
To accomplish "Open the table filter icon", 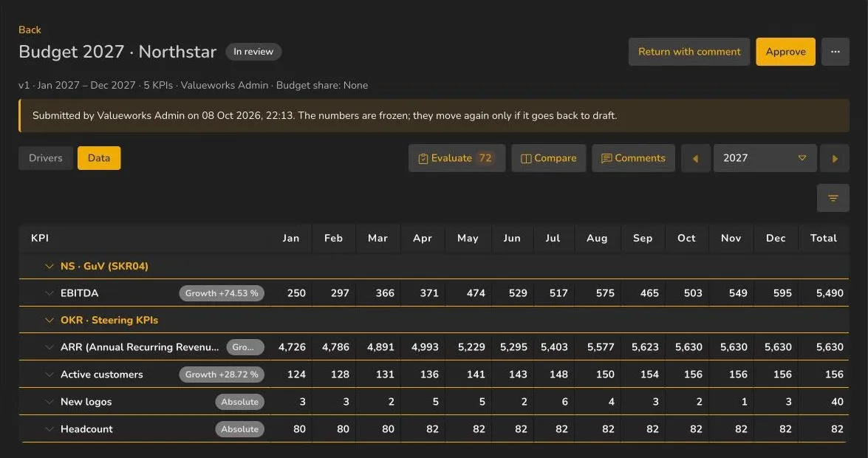I will (833, 198).
